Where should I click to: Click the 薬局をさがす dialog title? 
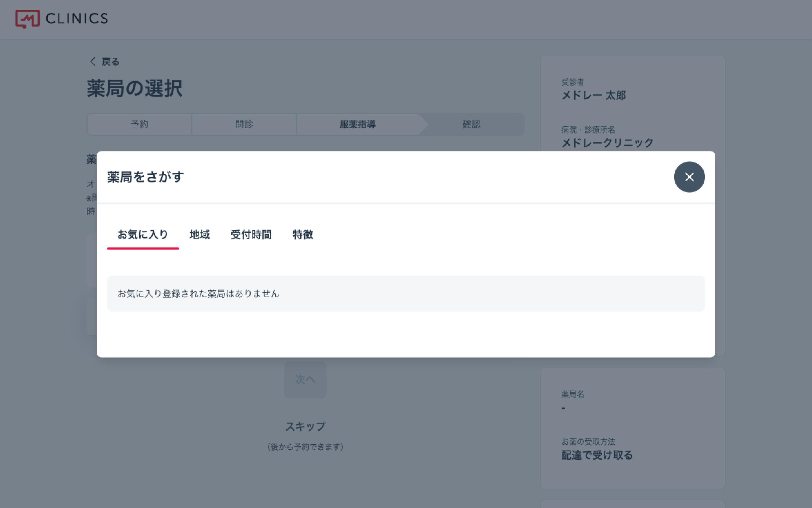pos(145,177)
